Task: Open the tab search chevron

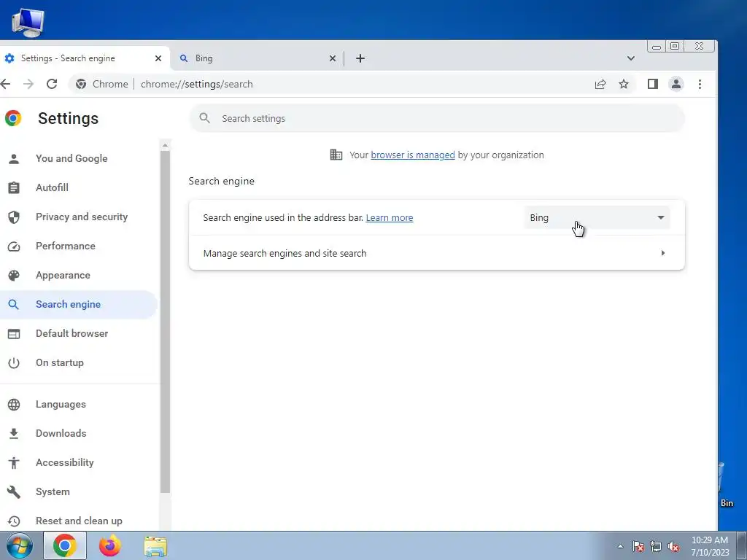Action: (631, 58)
